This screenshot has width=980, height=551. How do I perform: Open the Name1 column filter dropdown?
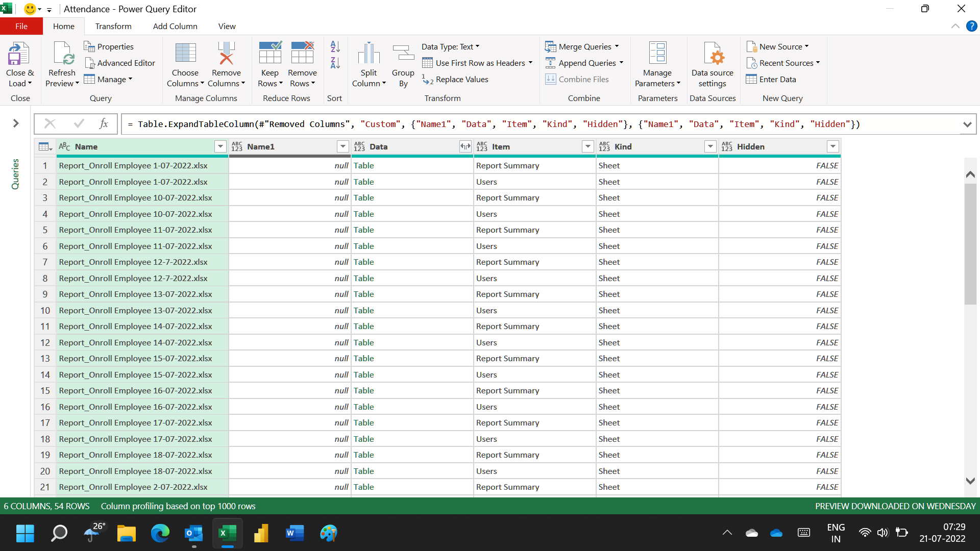(x=342, y=146)
